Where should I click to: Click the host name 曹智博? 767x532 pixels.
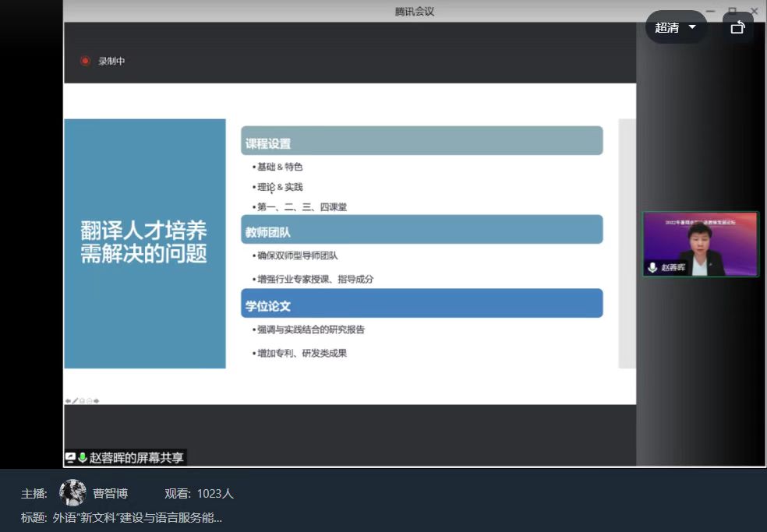(110, 494)
